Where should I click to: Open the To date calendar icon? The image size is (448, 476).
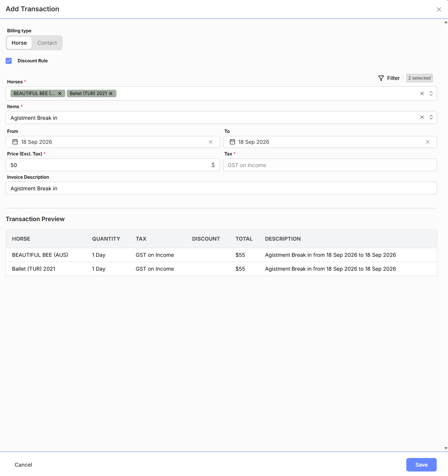coord(232,142)
